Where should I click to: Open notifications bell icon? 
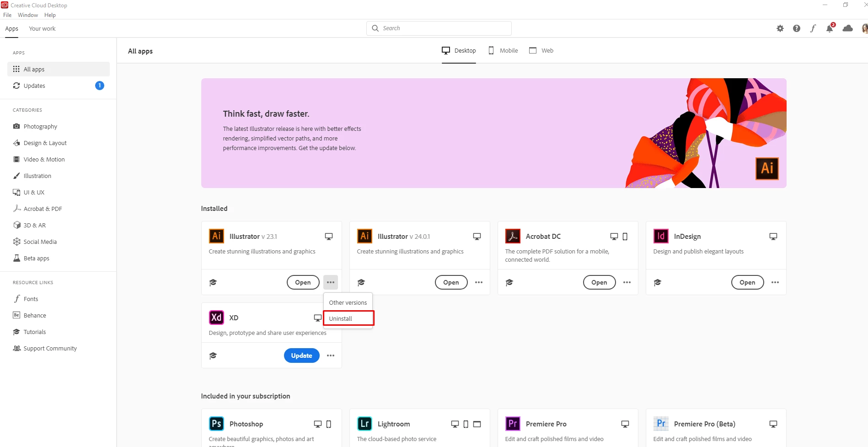[830, 28]
